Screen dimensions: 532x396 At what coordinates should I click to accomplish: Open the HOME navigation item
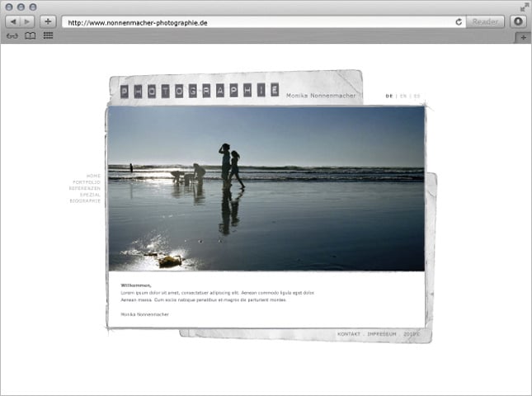94,176
